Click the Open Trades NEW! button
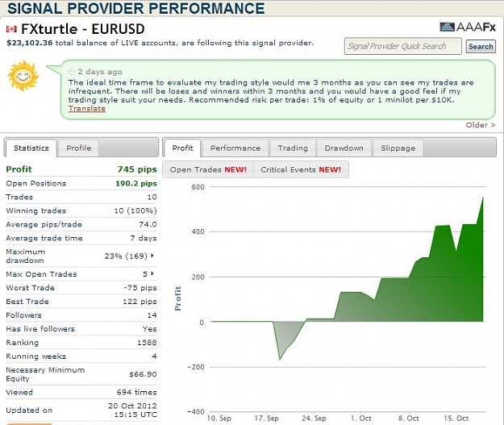504x425 pixels. tap(208, 169)
